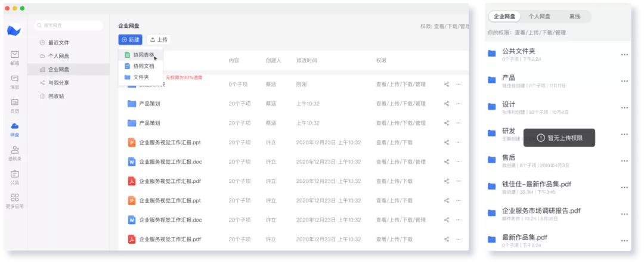Open more options for 钱佳佳-最新作品集.pdf

[x=624, y=188]
